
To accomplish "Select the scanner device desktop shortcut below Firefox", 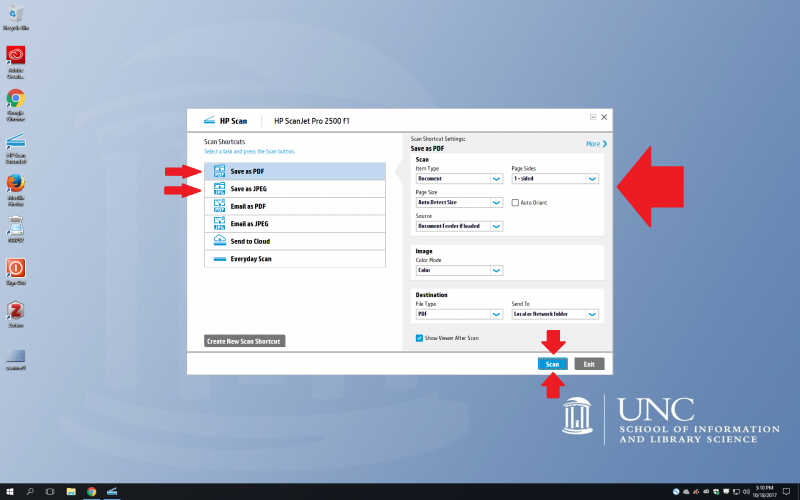I will (15, 229).
